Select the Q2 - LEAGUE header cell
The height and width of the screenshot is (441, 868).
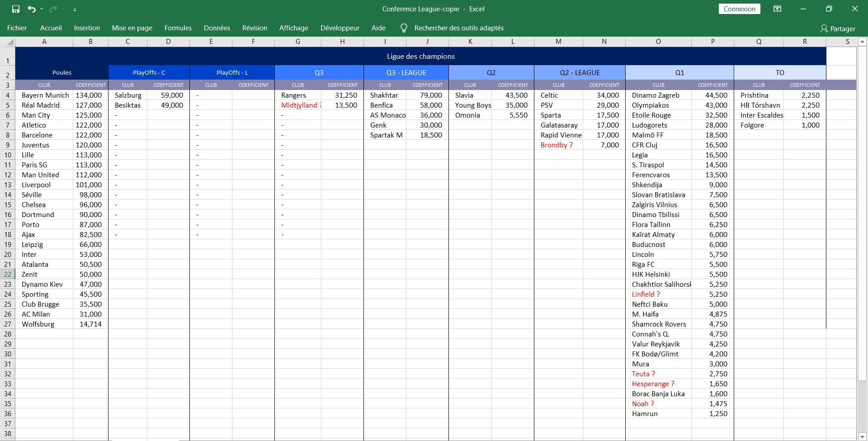pyautogui.click(x=580, y=72)
